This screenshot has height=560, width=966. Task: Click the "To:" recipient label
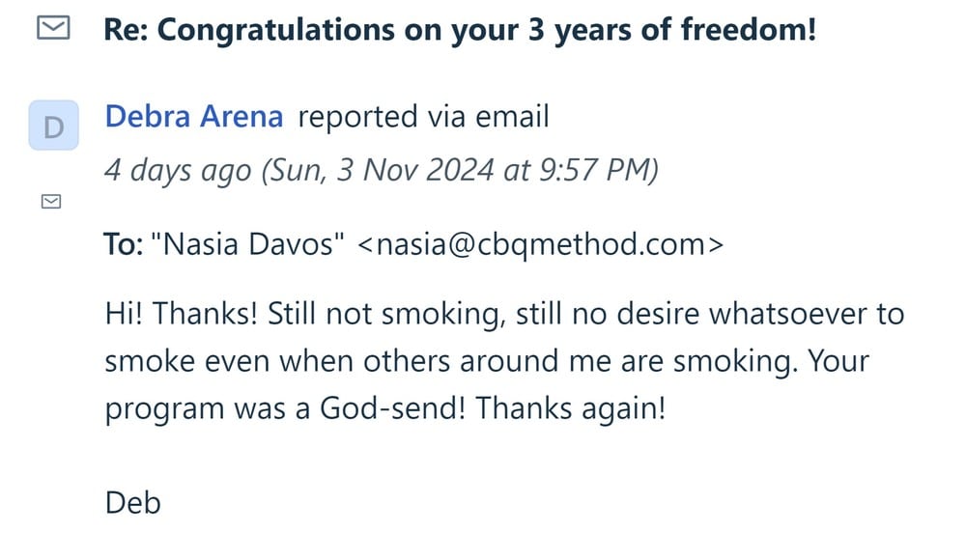(124, 244)
